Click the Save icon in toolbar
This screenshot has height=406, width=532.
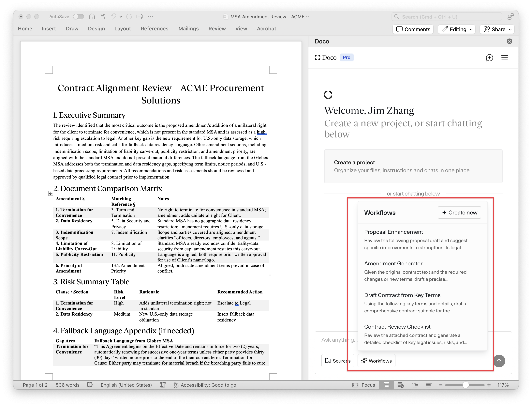point(103,17)
